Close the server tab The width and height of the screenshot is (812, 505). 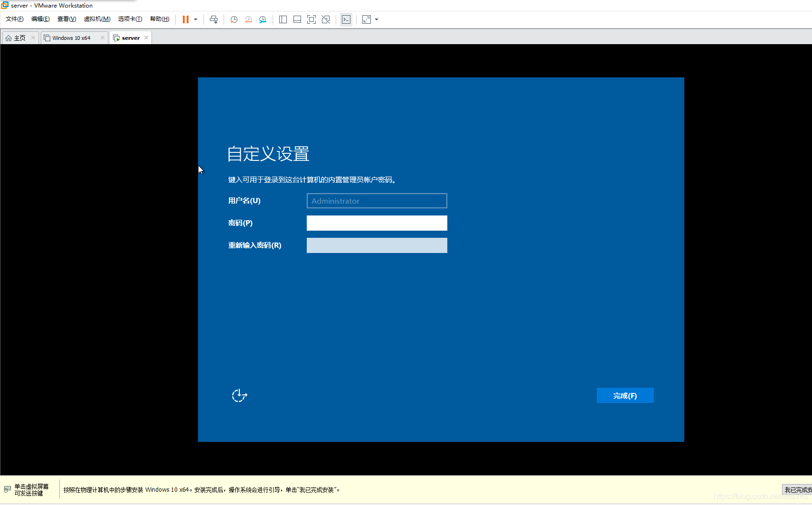tap(146, 37)
